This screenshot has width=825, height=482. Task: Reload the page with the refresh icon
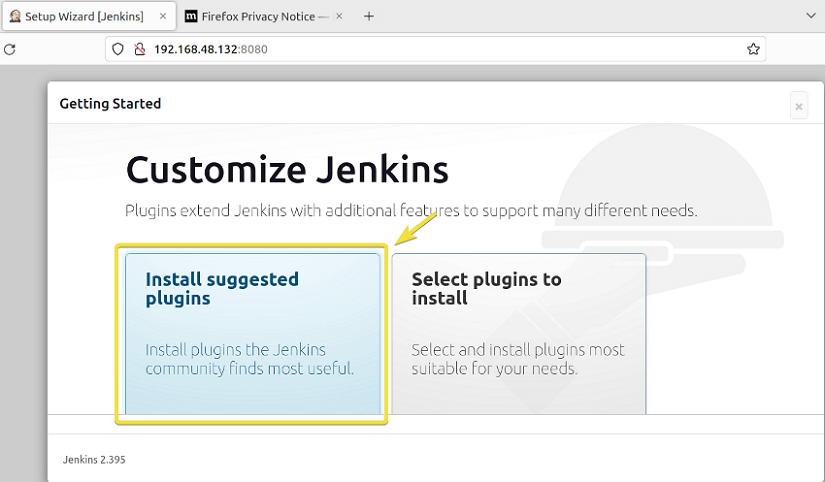coord(9,49)
